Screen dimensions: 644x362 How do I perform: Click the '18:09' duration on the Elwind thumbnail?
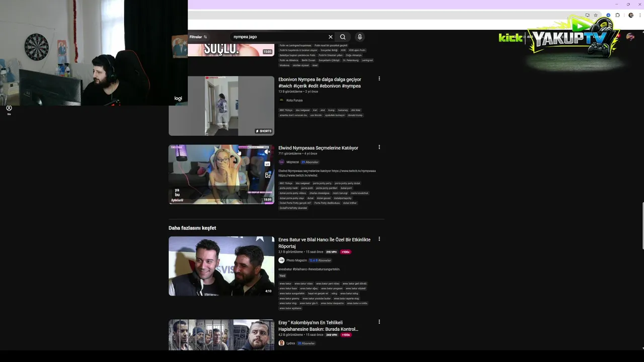click(x=268, y=200)
